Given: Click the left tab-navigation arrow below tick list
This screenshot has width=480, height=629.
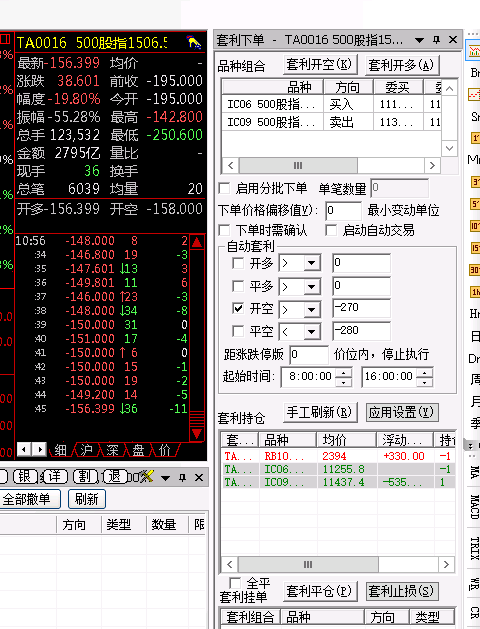Looking at the screenshot, I should (24, 449).
